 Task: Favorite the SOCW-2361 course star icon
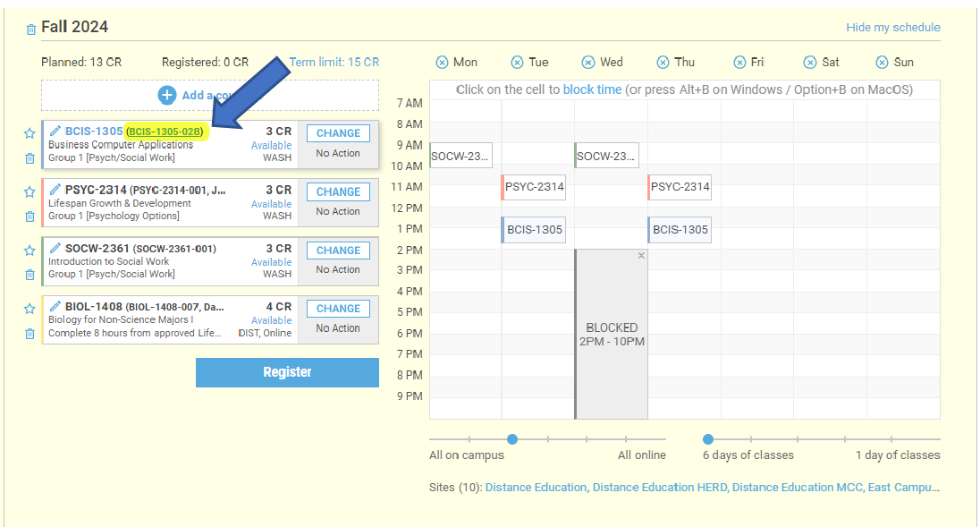pyautogui.click(x=30, y=251)
